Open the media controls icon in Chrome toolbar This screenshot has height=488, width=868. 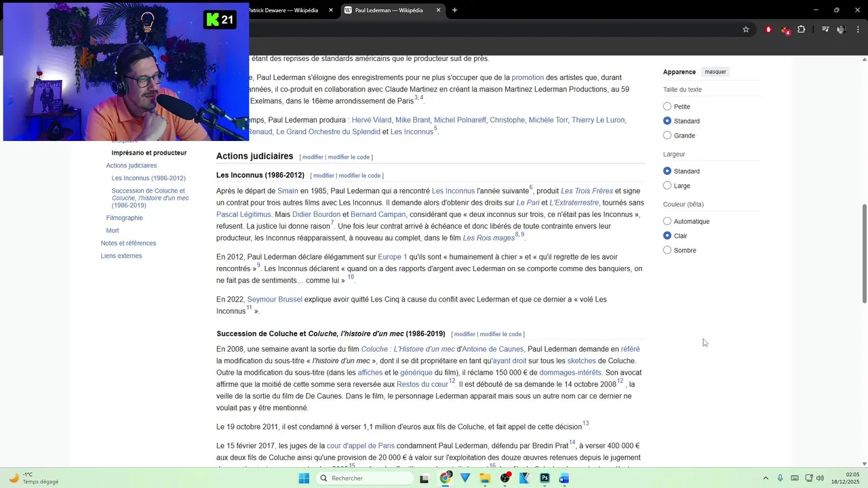[825, 29]
